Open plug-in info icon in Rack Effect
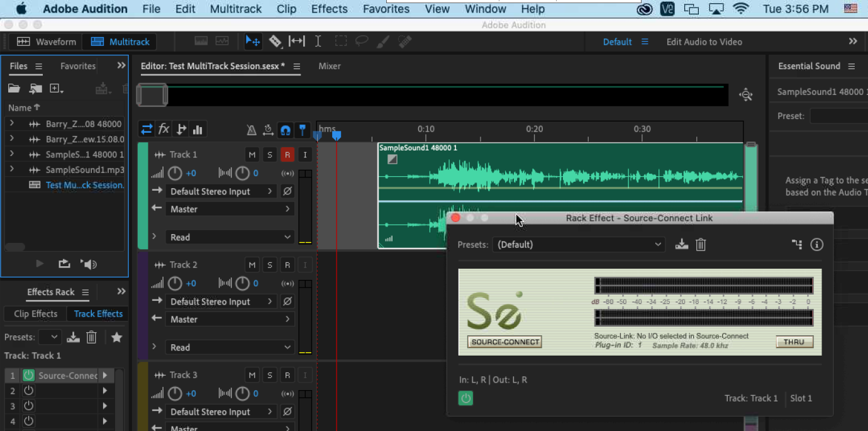 (816, 245)
